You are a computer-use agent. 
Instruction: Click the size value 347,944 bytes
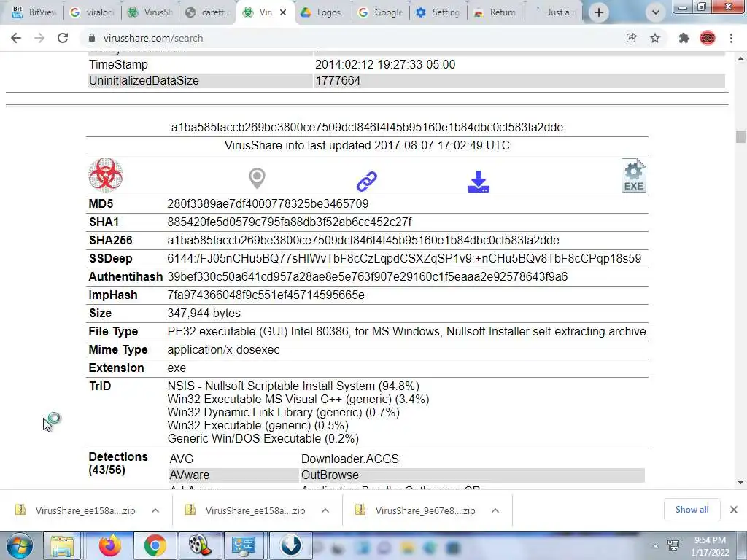[x=204, y=314]
